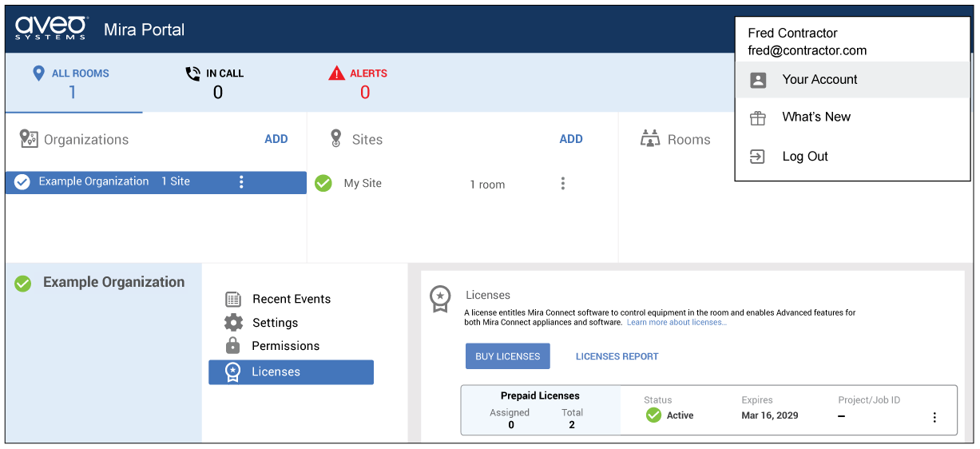Open My Site three-dot options menu

pyautogui.click(x=562, y=184)
